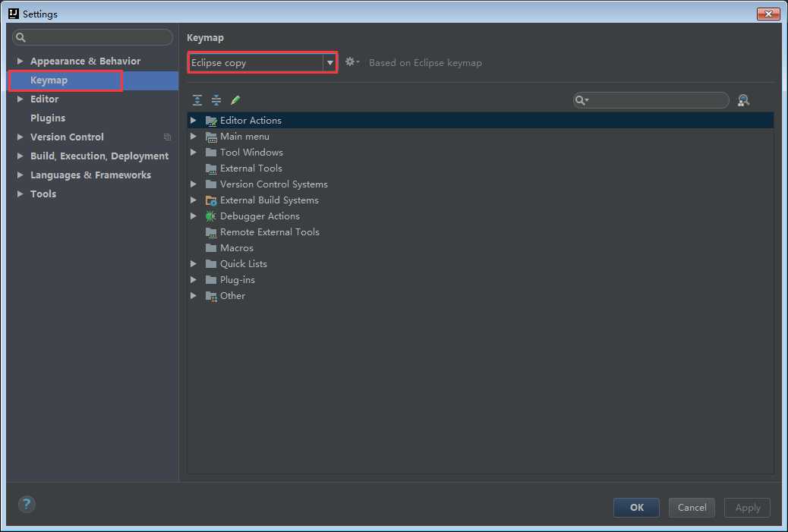Open Appearance & Behavior settings page
Screen dimensions: 788x532
(86, 61)
